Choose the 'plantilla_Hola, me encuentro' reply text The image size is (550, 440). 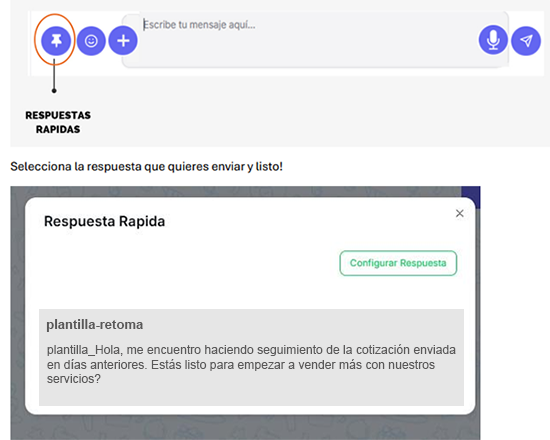tap(251, 364)
